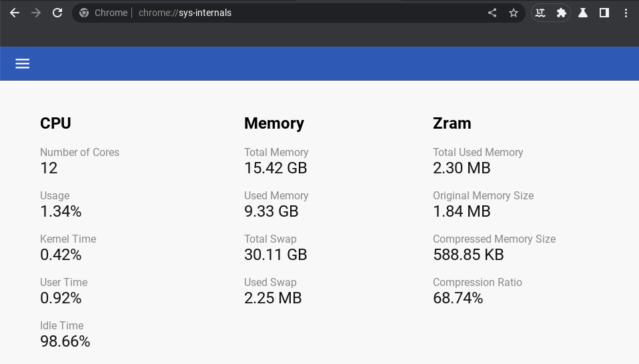Select the Zram section heading

point(452,123)
